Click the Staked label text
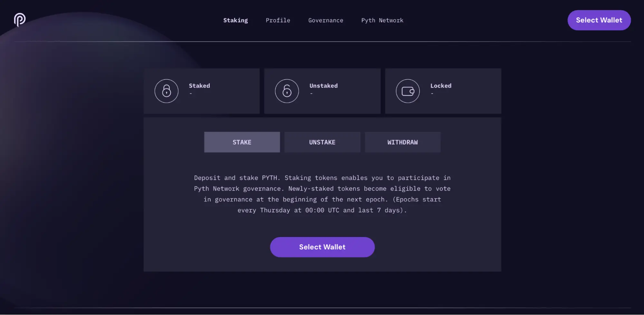 199,86
